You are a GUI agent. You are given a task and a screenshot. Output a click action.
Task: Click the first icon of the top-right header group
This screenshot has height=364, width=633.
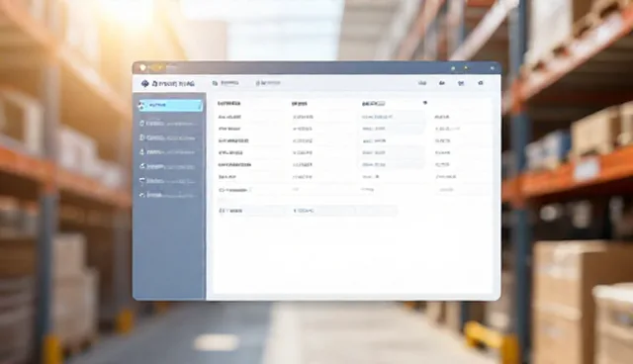[x=422, y=83]
